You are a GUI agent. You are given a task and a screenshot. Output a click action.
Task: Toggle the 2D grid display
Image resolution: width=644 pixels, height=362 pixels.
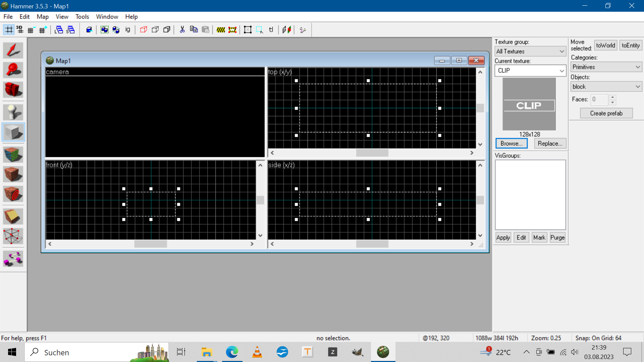9,30
